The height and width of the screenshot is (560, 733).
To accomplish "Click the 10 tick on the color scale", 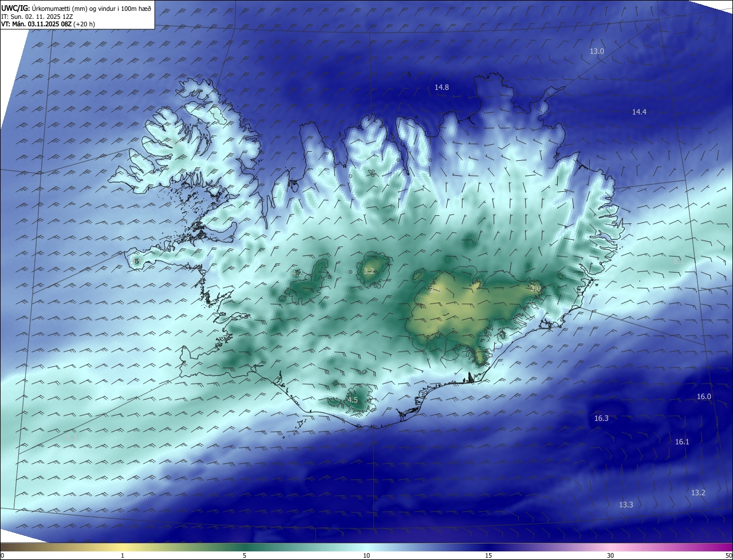I will [x=366, y=555].
